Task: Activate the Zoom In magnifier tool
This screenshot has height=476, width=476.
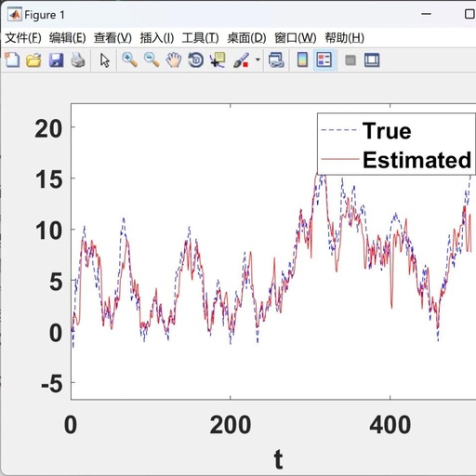Action: [129, 59]
